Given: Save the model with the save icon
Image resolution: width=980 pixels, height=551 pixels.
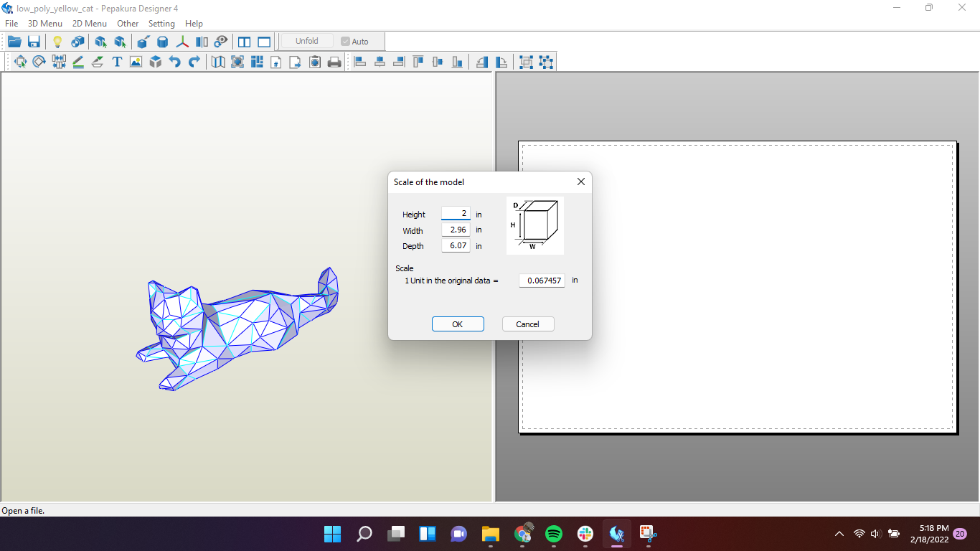Looking at the screenshot, I should pyautogui.click(x=33, y=41).
